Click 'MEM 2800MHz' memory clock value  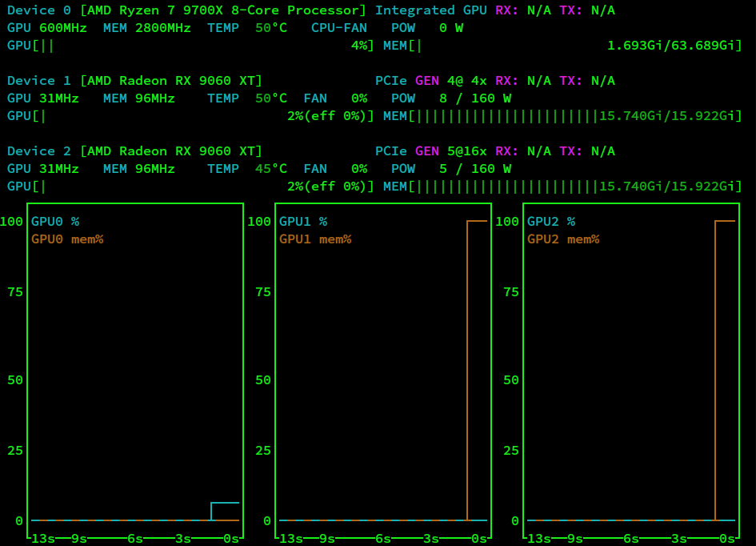coord(147,28)
